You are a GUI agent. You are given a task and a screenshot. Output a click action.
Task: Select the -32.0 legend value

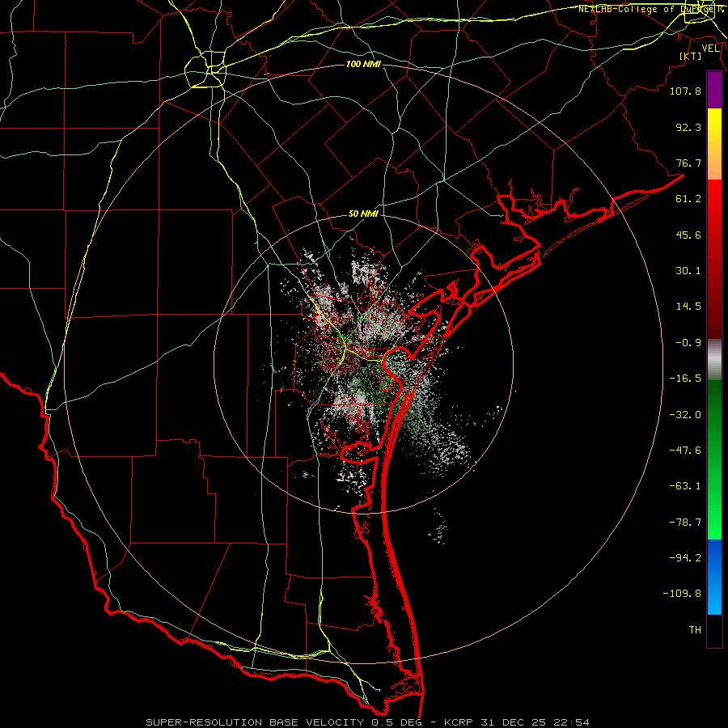point(685,415)
